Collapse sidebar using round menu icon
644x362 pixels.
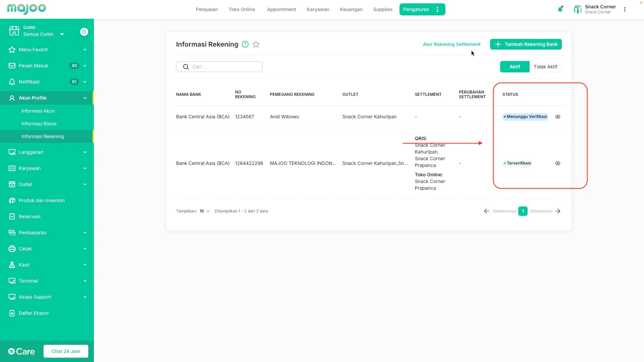(84, 32)
